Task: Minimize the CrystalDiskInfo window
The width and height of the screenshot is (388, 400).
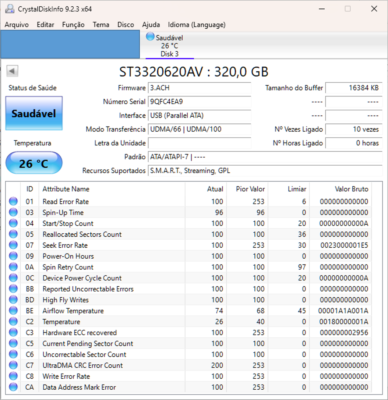Action: (322, 9)
